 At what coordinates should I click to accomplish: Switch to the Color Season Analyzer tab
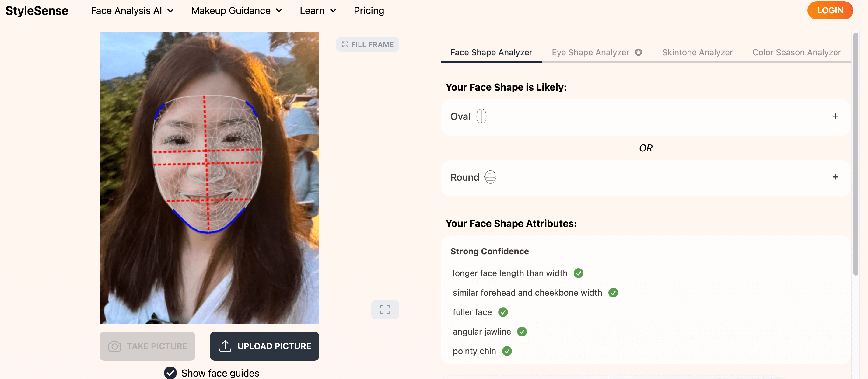(x=796, y=52)
